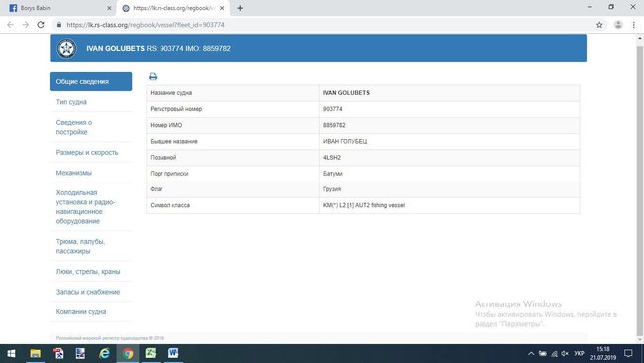Screen dimensions: 644x363
Task: Click scrollbar up arrow
Action: [639, 38]
